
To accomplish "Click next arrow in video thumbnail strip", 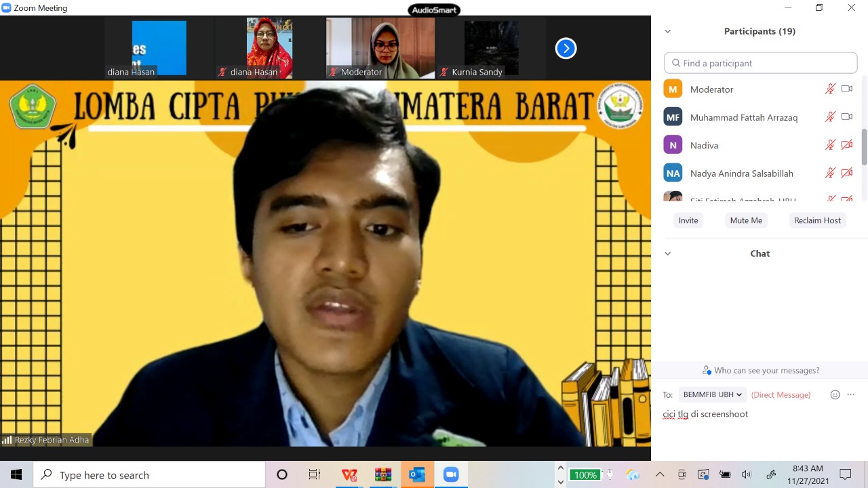I will click(x=566, y=48).
